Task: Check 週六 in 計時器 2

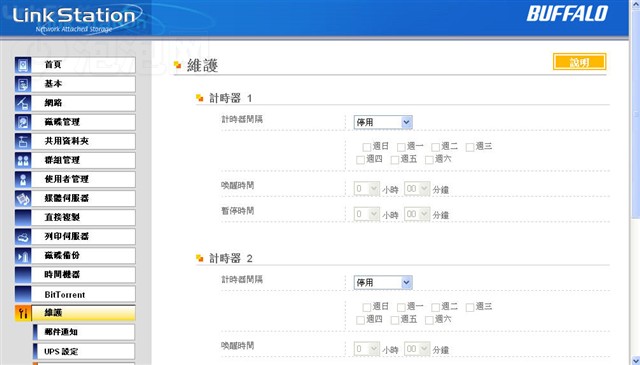Action: (429, 320)
